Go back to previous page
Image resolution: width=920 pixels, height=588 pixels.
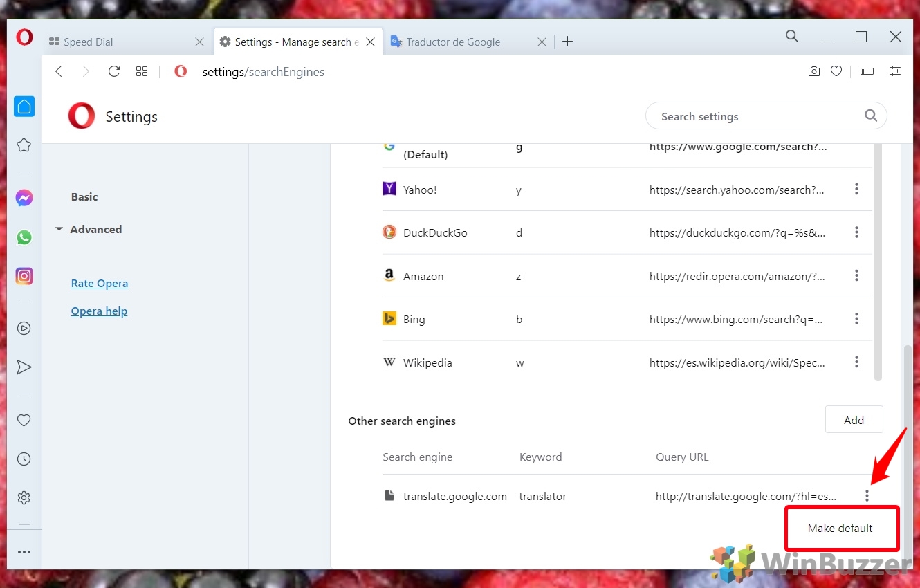(x=59, y=71)
